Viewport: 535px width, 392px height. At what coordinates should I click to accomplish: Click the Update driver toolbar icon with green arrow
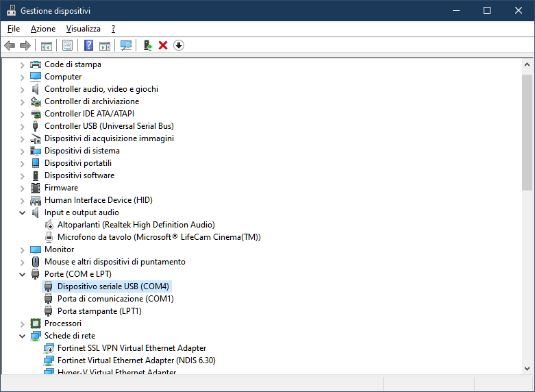coord(148,45)
